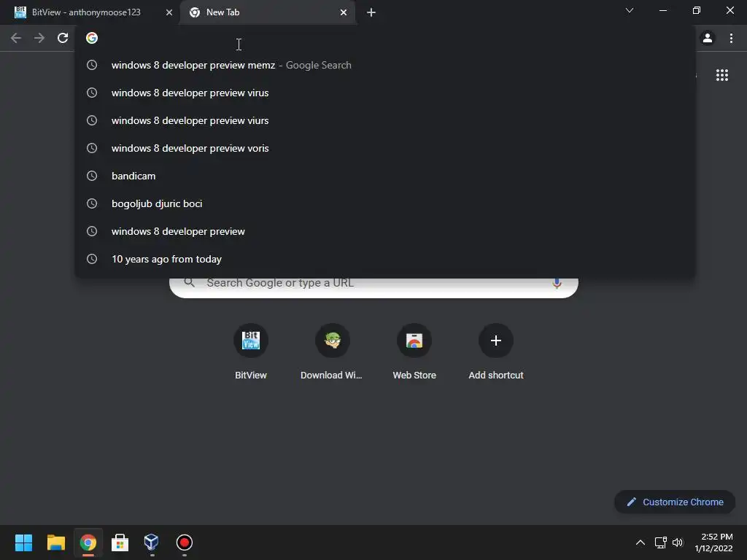Expand the tab search chevron
This screenshot has height=560, width=747.
click(x=630, y=10)
